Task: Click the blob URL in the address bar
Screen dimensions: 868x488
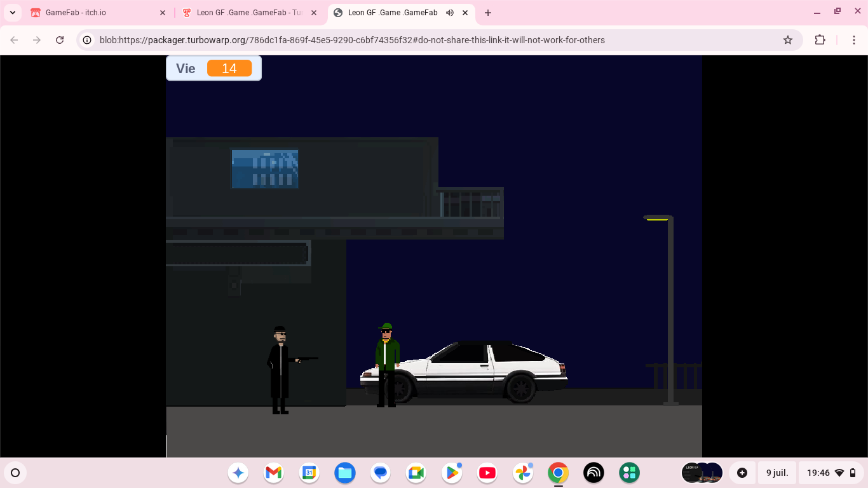Action: tap(352, 40)
